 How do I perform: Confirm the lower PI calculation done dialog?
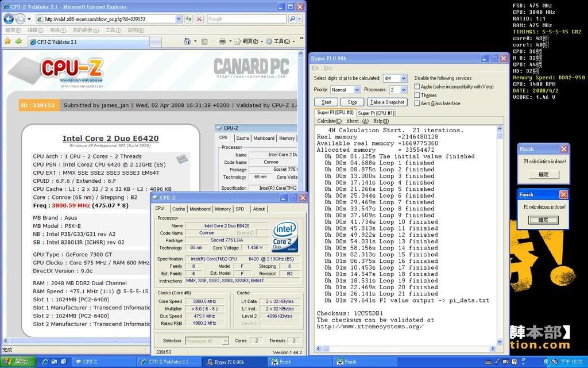pyautogui.click(x=543, y=220)
